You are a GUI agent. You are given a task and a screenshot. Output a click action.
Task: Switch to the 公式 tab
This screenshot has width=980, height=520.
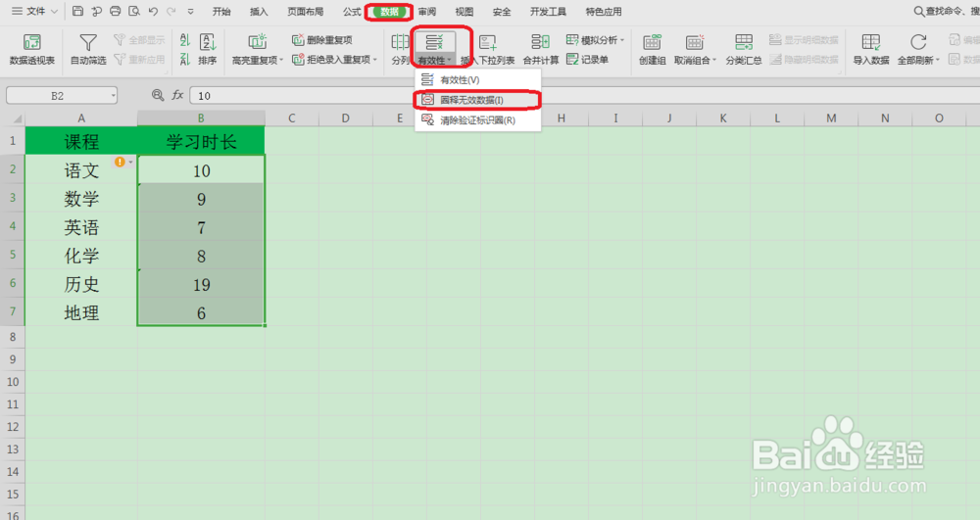[x=352, y=11]
